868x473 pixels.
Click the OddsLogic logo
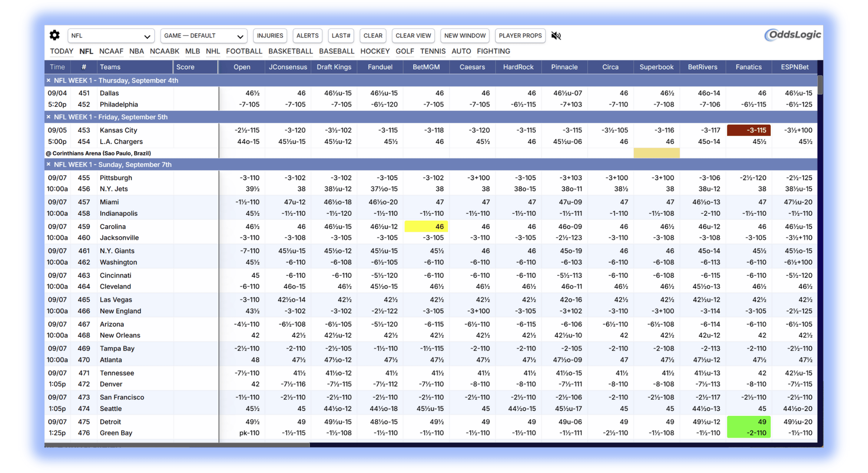793,35
